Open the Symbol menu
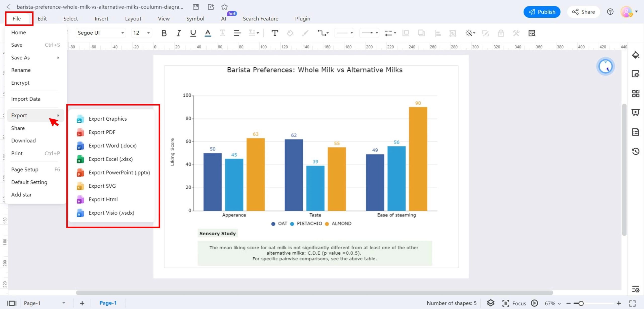This screenshot has width=644, height=309. 195,18
